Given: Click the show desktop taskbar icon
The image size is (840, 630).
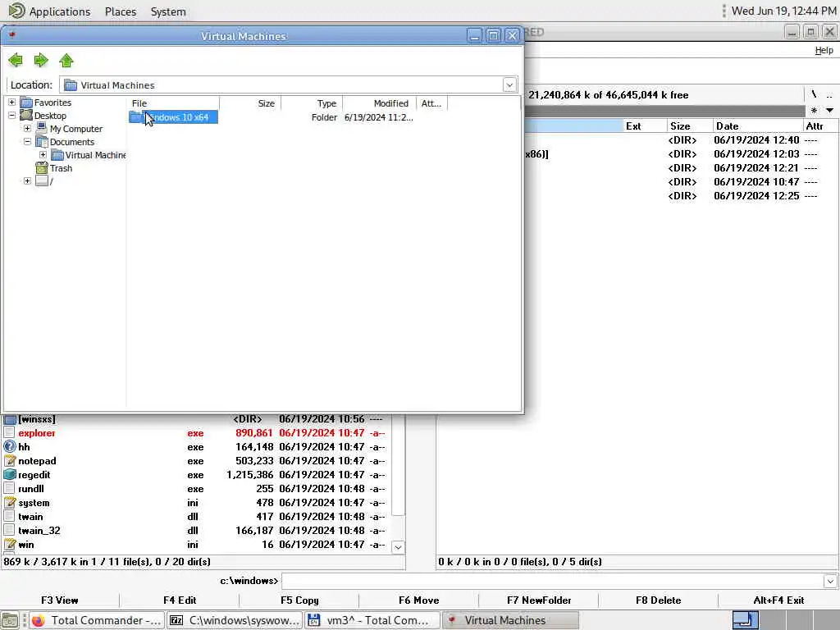Looking at the screenshot, I should pos(10,620).
